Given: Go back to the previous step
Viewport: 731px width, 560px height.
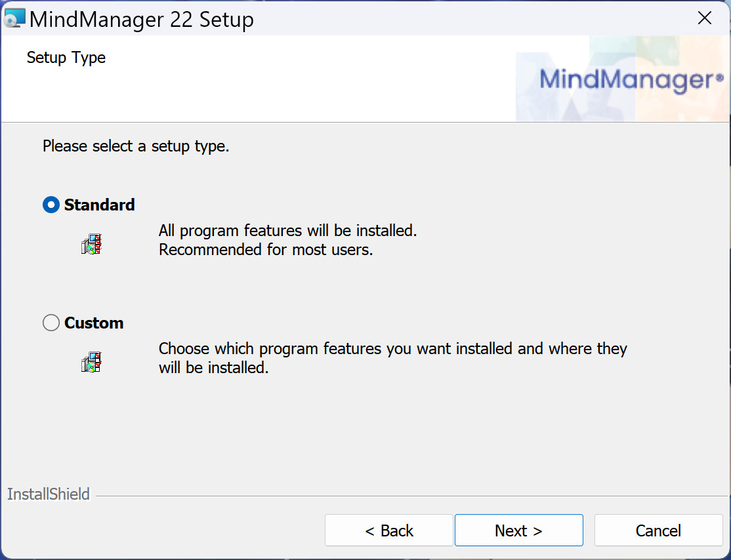Looking at the screenshot, I should click(389, 530).
